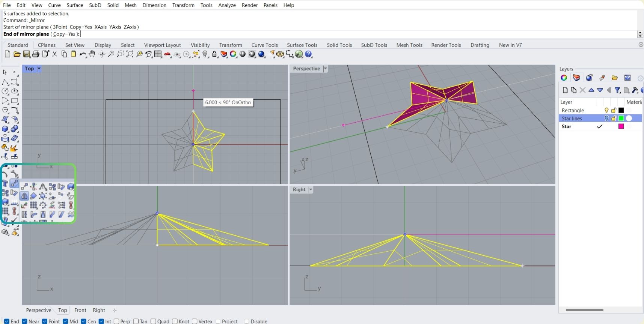Open the Surface menu
The width and height of the screenshot is (644, 324).
click(75, 5)
